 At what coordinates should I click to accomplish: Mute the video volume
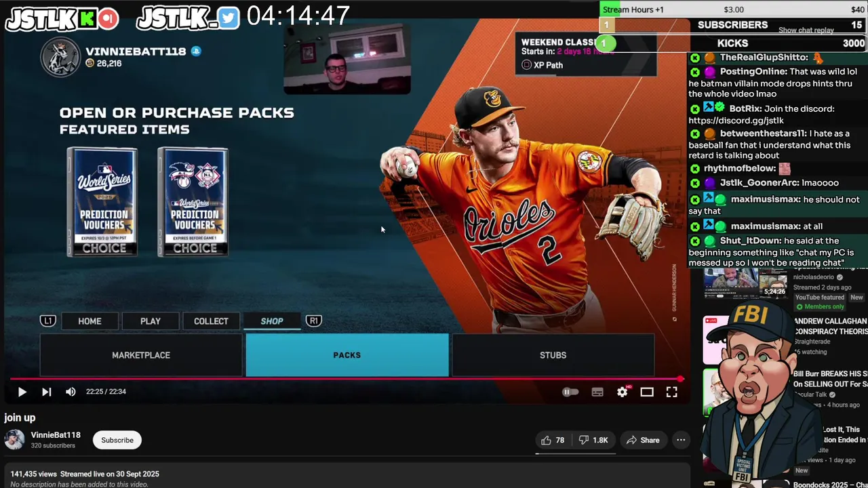pos(71,392)
